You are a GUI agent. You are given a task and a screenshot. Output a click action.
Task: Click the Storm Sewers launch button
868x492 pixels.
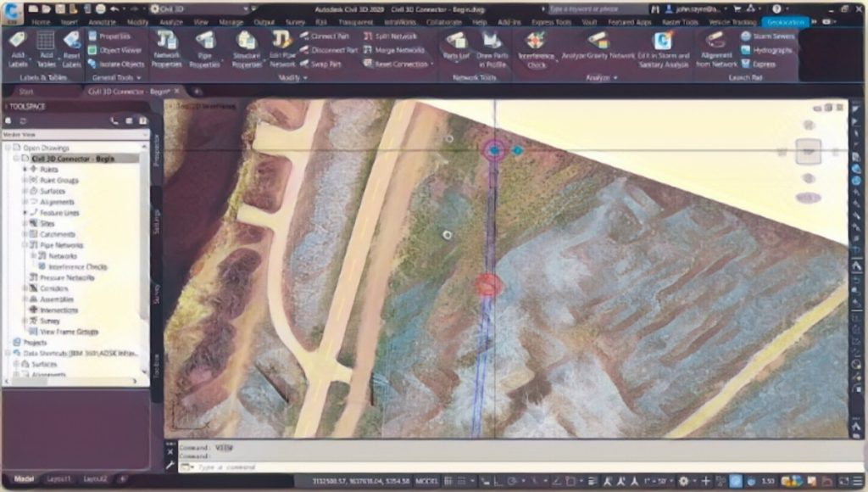pos(766,36)
